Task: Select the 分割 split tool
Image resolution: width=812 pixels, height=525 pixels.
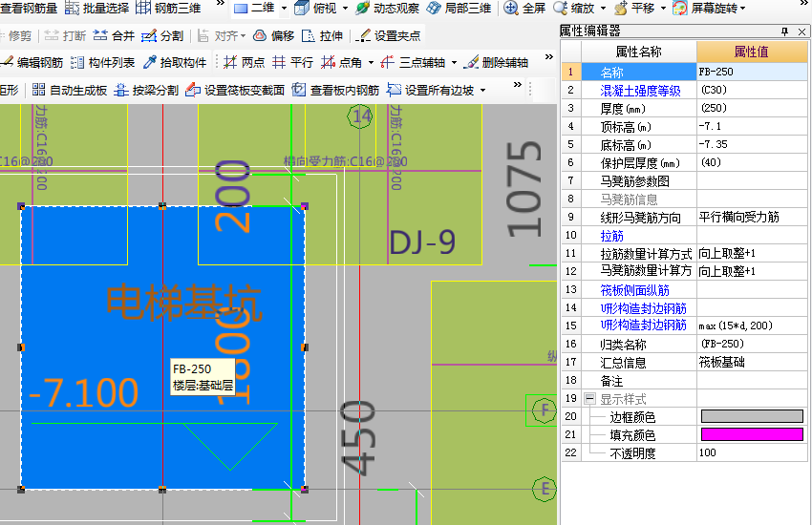Action: click(x=162, y=35)
